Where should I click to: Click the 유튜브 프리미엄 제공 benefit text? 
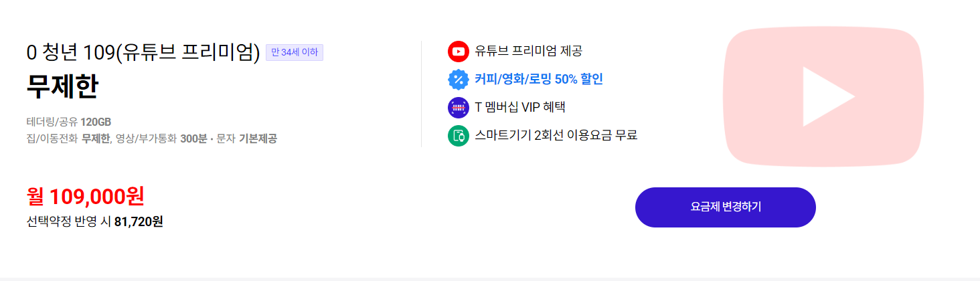pos(529,51)
